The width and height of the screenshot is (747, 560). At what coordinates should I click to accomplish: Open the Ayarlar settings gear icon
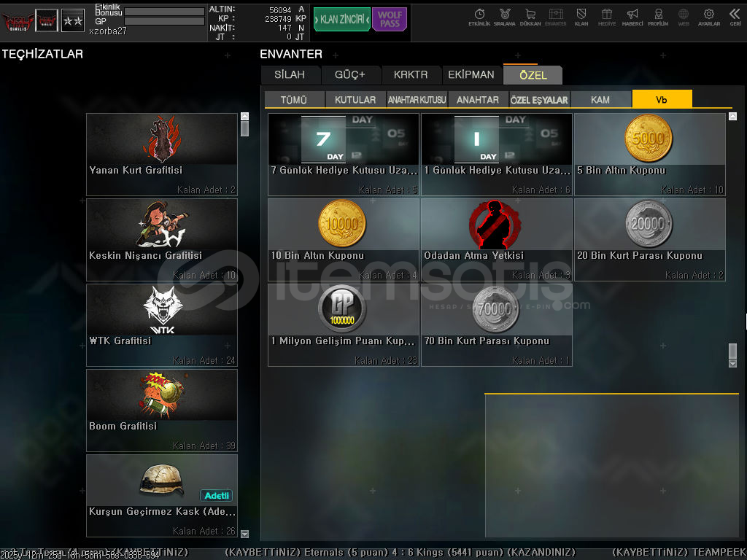[709, 17]
